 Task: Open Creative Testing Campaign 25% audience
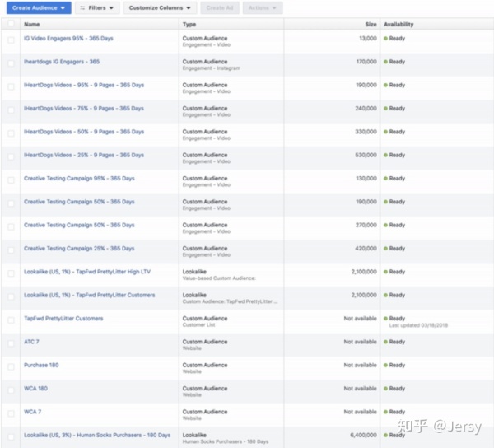tap(79, 248)
